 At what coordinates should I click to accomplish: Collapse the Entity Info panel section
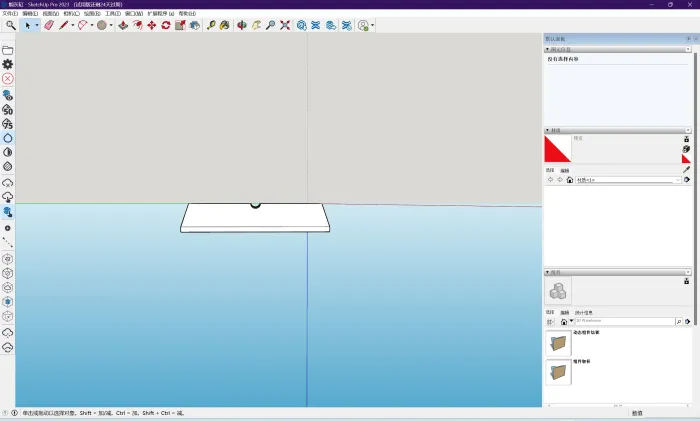pos(548,47)
